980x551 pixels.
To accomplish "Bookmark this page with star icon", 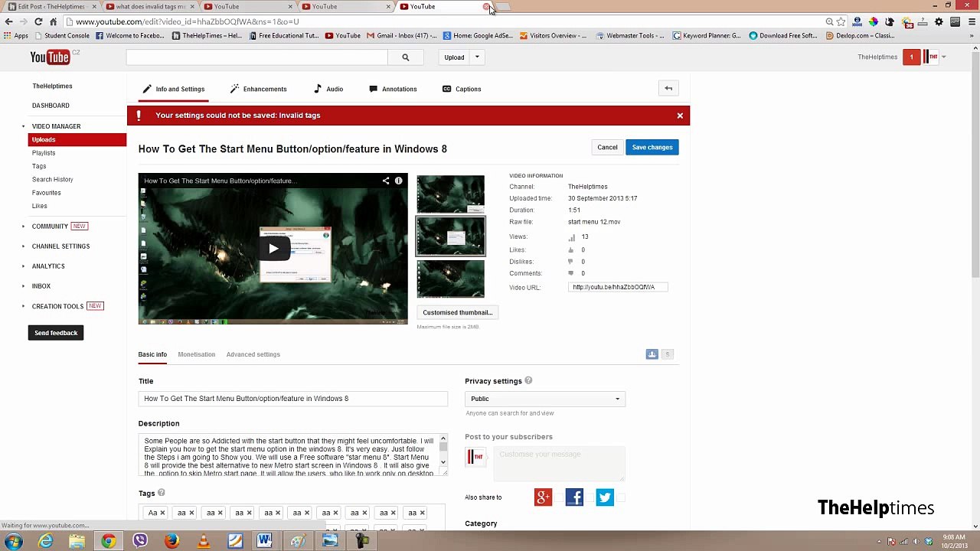I will tap(841, 21).
